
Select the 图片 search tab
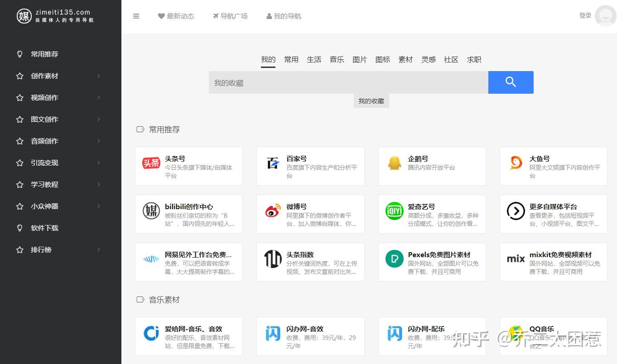coord(360,59)
